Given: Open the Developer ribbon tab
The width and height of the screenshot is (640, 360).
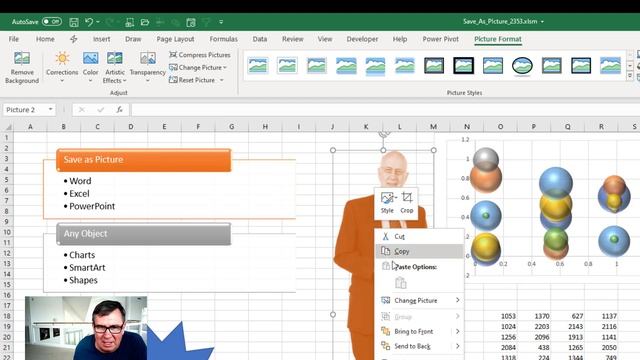Looking at the screenshot, I should point(362,39).
